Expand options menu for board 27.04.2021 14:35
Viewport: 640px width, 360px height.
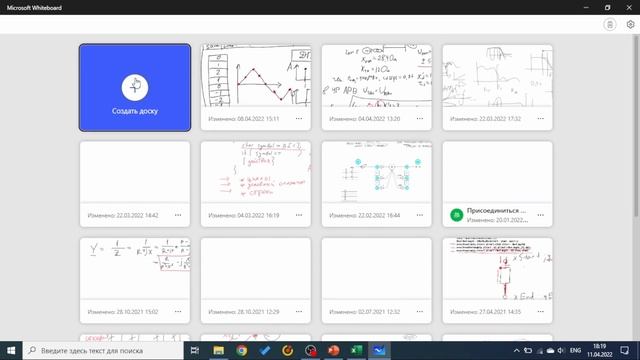point(540,311)
